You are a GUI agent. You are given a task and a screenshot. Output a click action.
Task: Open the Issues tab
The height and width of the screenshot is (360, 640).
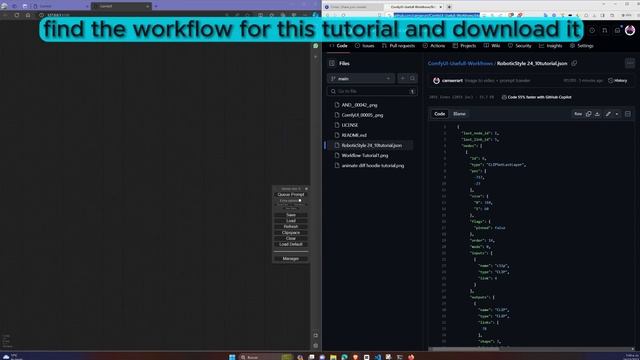pyautogui.click(x=364, y=46)
